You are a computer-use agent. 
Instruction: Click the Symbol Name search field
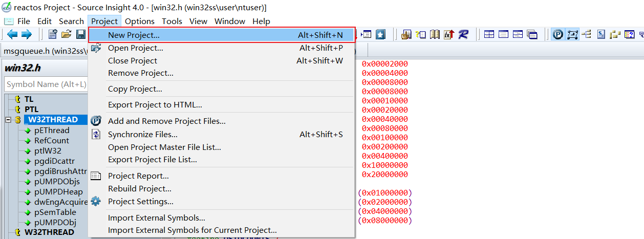pyautogui.click(x=46, y=84)
